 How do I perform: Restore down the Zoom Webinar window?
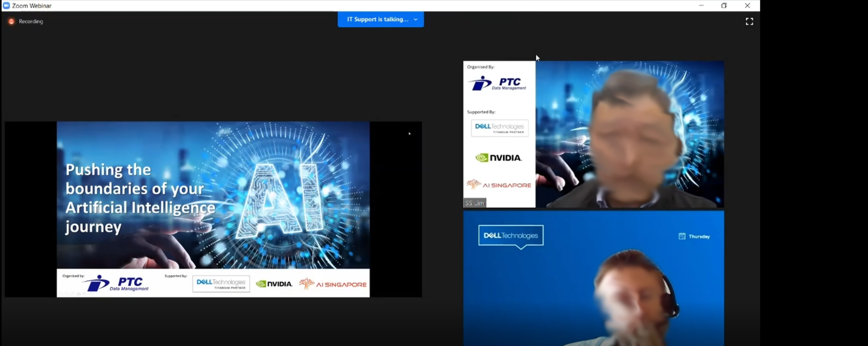click(724, 5)
